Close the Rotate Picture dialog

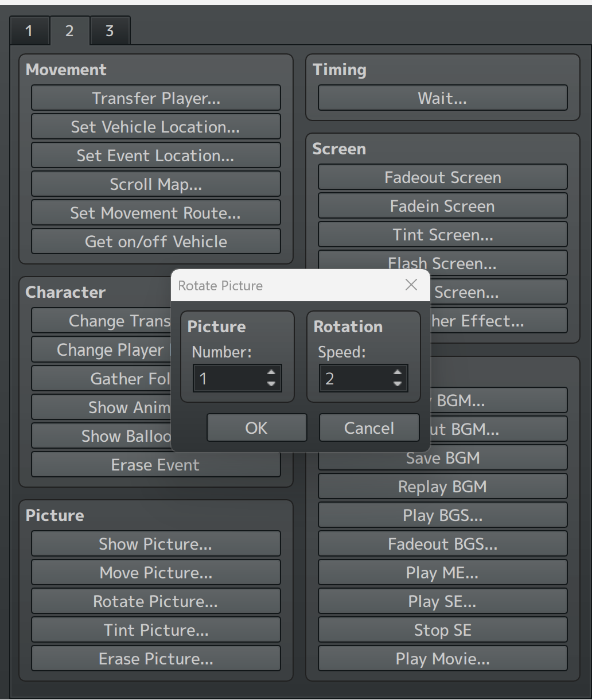(x=411, y=285)
